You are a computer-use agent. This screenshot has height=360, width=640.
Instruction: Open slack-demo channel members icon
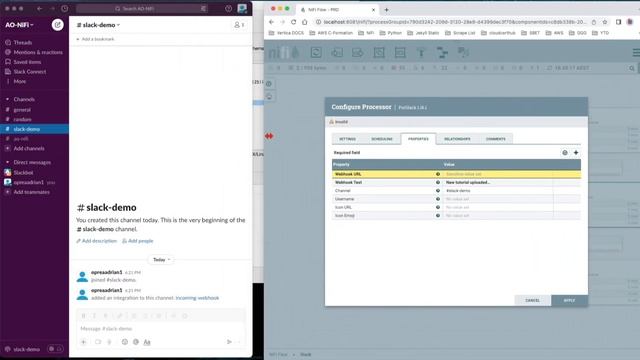239,25
